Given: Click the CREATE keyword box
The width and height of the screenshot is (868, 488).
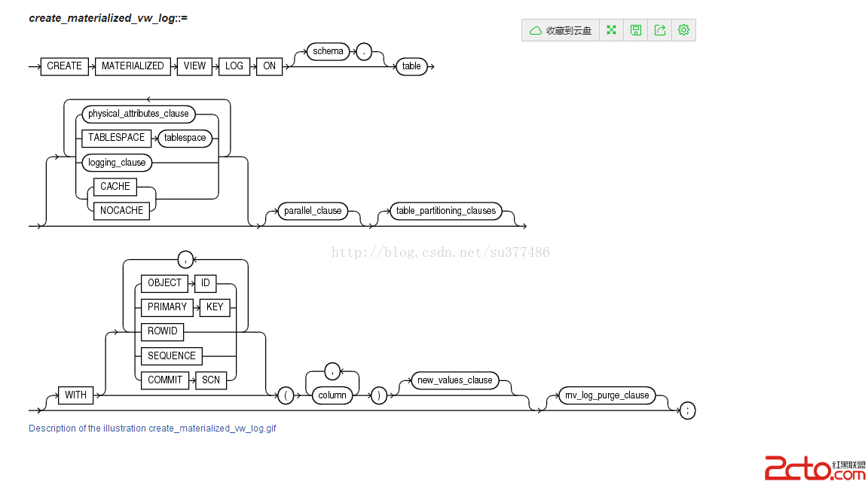Looking at the screenshot, I should (x=64, y=66).
